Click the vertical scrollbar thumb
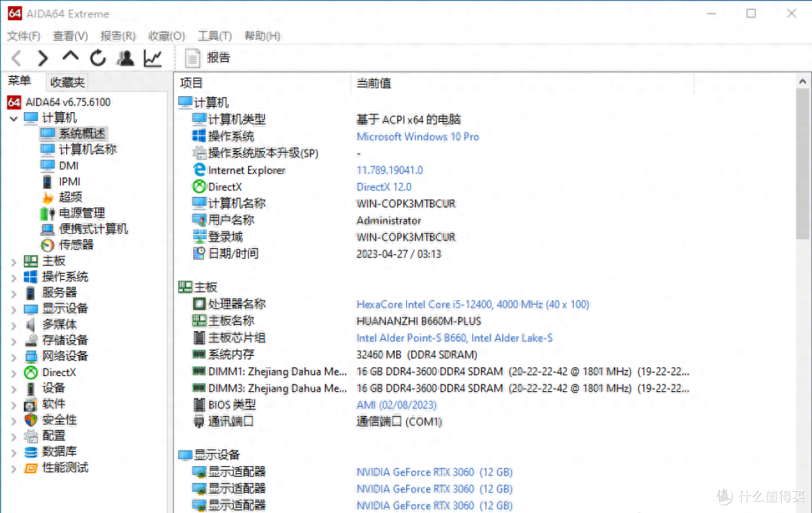Image resolution: width=812 pixels, height=513 pixels. tap(803, 164)
